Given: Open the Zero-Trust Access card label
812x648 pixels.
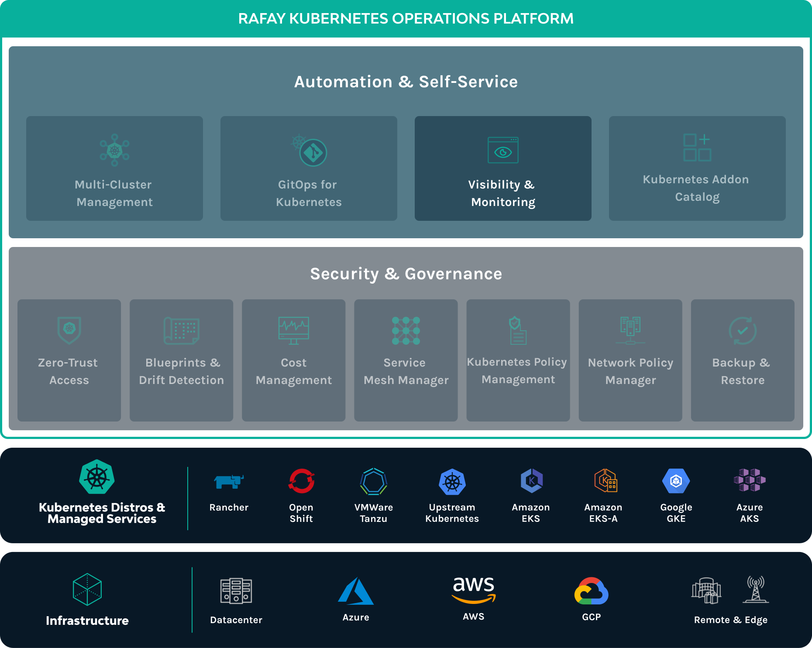Looking at the screenshot, I should coord(69,371).
